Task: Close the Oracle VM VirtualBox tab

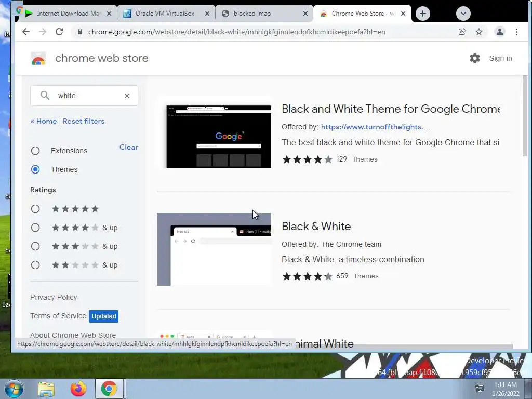Action: (x=207, y=14)
